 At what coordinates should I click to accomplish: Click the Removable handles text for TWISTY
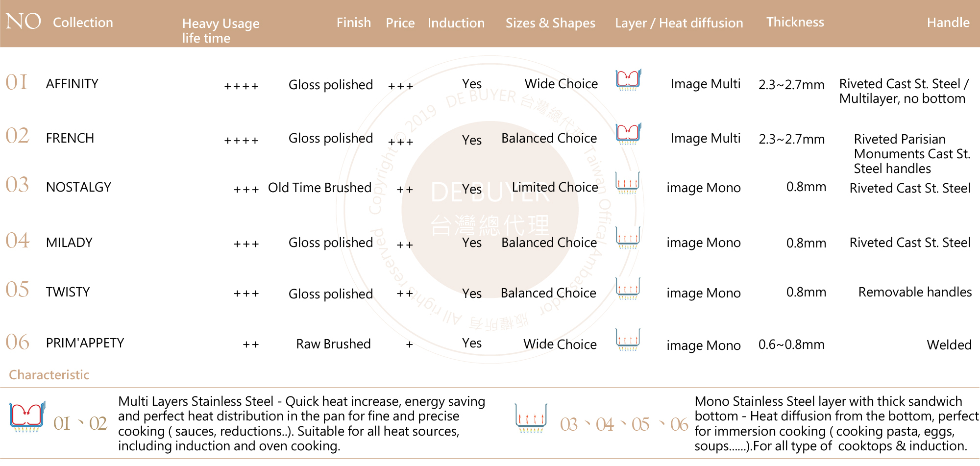tap(915, 292)
